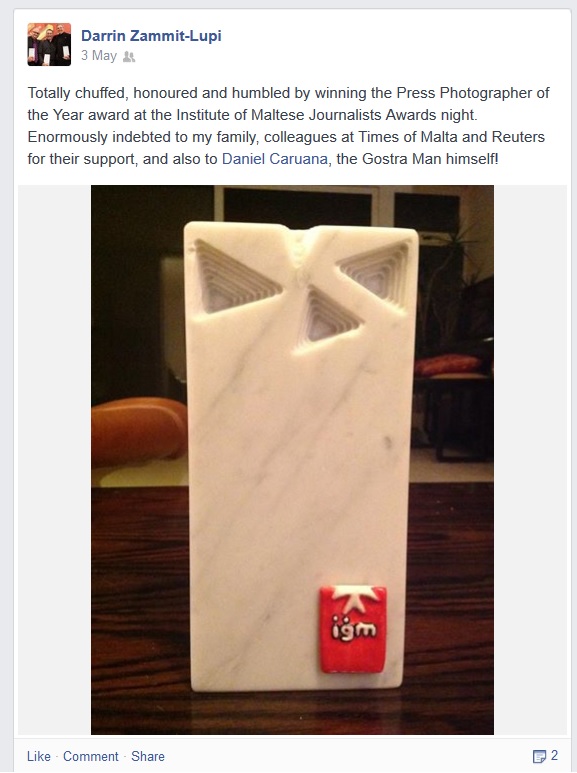Click the Comment link
Viewport: 577px width, 773px height.
tap(91, 756)
